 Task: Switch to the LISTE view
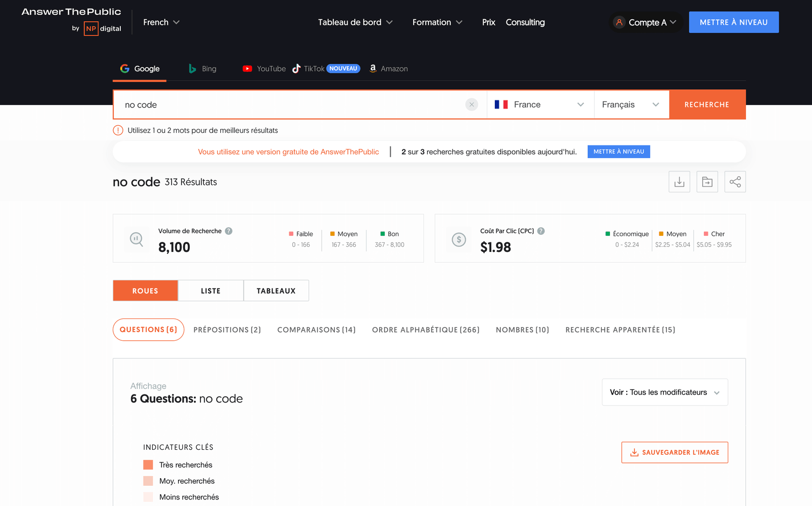(x=211, y=291)
